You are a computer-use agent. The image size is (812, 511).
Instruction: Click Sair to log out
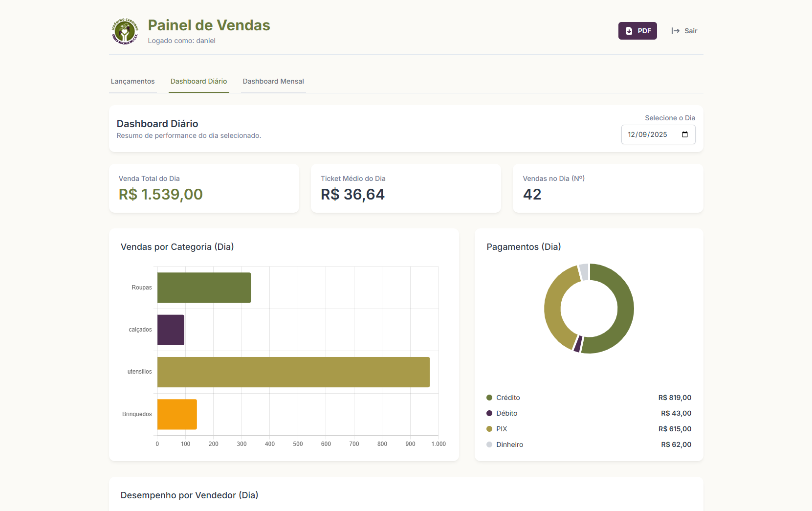click(x=691, y=30)
